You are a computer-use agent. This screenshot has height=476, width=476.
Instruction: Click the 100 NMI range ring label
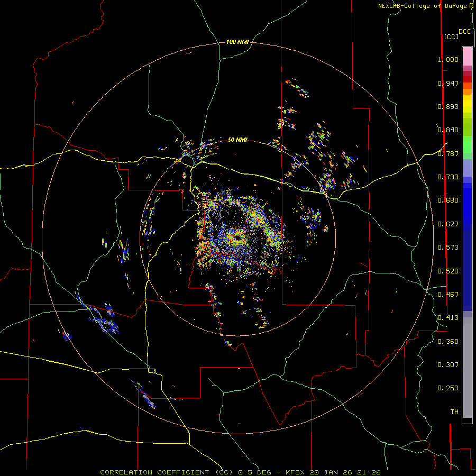point(237,42)
